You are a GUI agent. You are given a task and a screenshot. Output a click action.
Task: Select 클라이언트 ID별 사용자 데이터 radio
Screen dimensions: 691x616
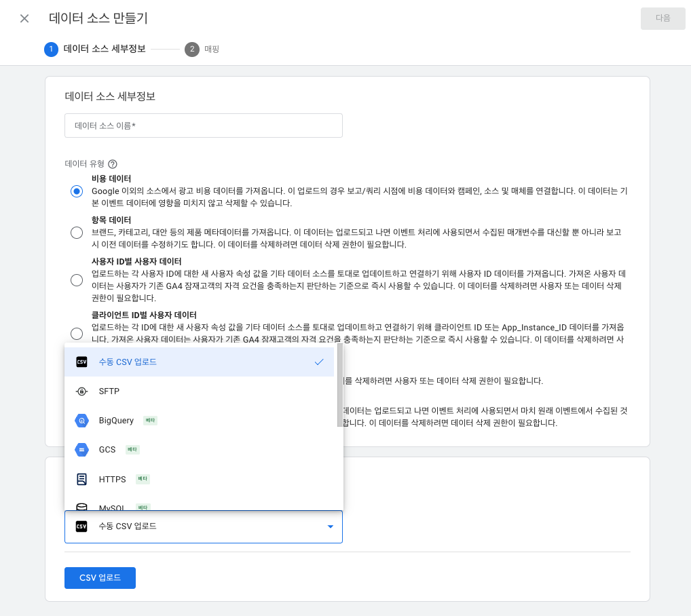click(x=77, y=334)
